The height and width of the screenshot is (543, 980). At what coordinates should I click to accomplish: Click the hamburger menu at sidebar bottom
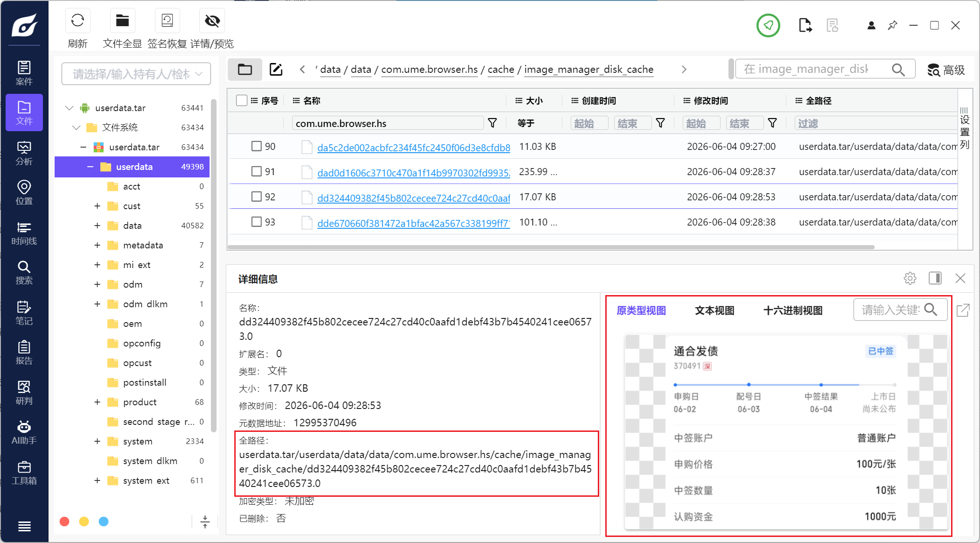(24, 526)
